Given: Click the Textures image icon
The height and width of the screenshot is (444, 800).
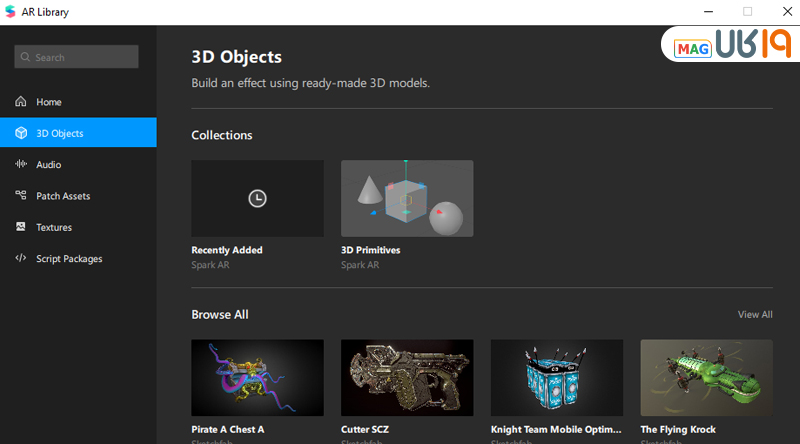Looking at the screenshot, I should (x=21, y=227).
